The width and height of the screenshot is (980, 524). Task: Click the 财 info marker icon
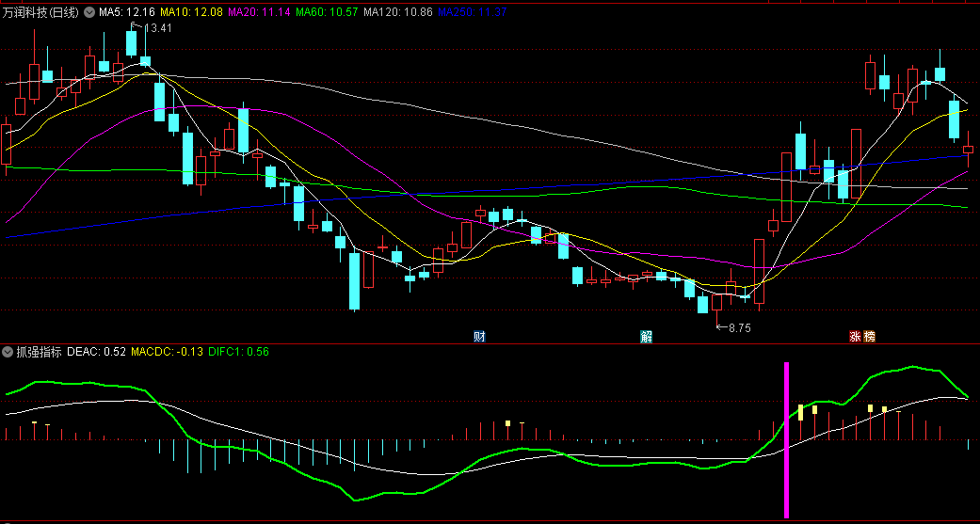[x=479, y=337]
